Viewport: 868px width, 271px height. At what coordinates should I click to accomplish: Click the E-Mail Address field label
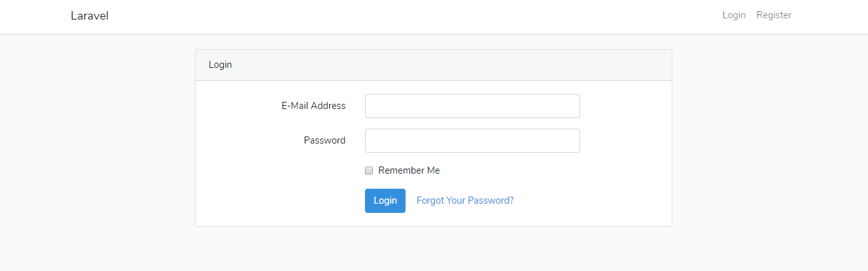[313, 106]
